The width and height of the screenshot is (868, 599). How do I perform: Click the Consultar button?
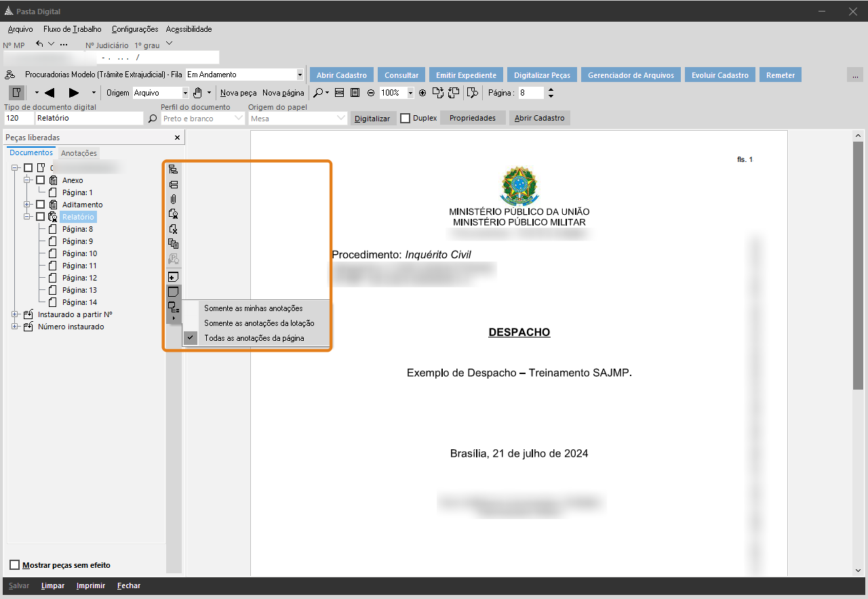(401, 75)
